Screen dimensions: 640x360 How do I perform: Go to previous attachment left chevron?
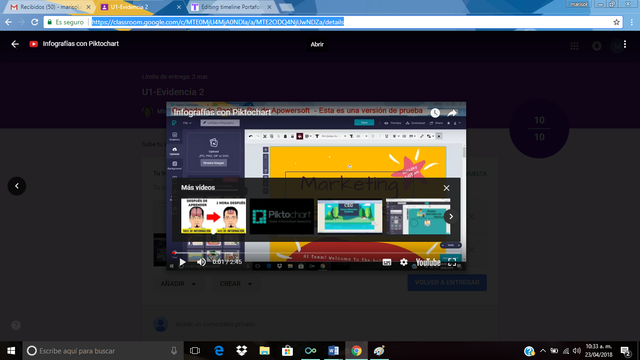click(x=17, y=186)
